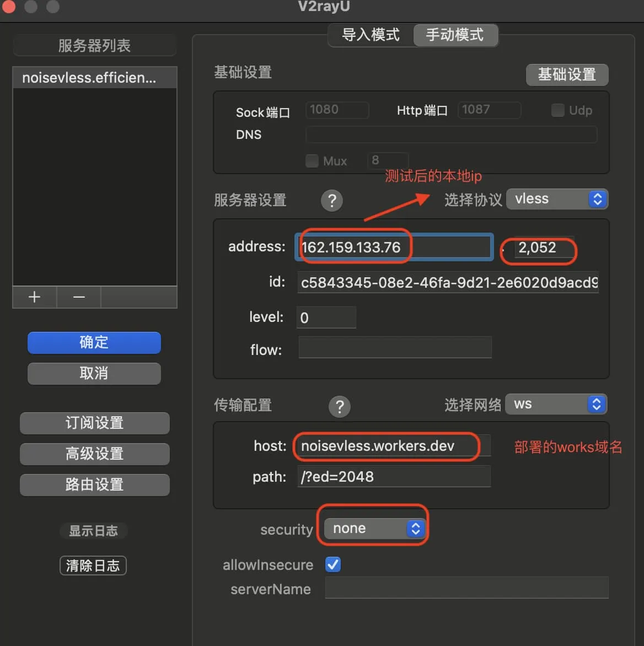
Task: Open the ws network dropdown
Action: click(x=556, y=404)
